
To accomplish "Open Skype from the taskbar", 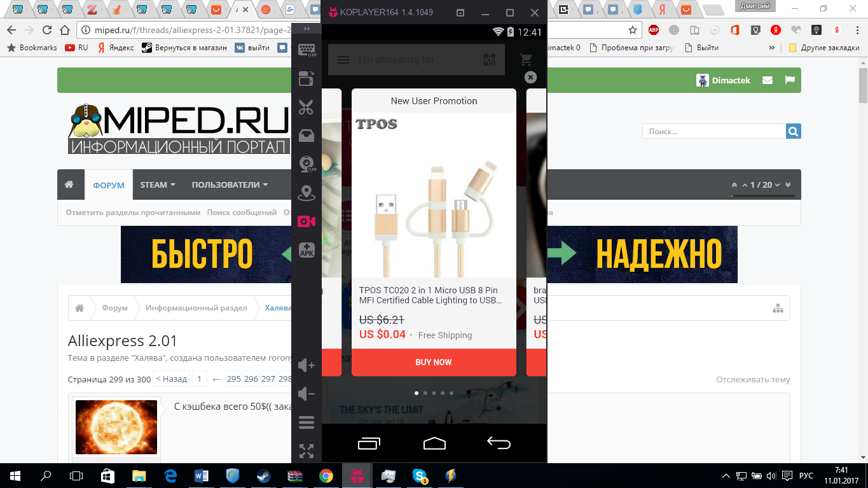I will (420, 475).
